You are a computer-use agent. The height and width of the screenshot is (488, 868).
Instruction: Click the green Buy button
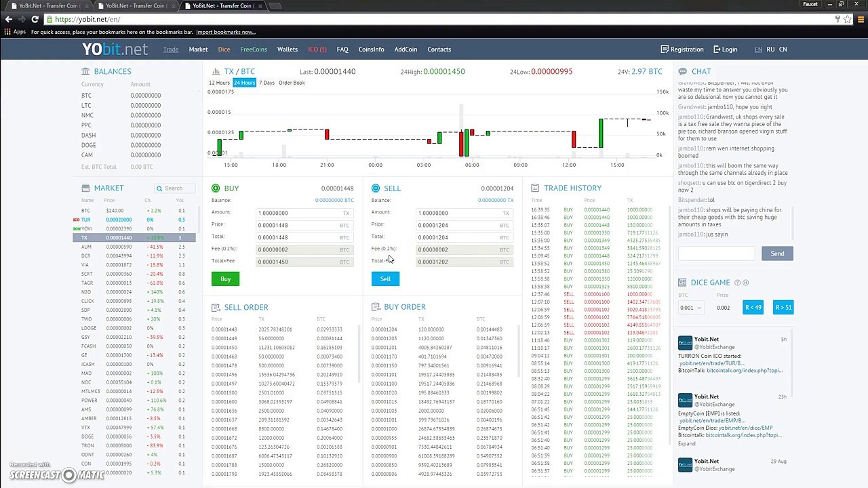(x=225, y=279)
